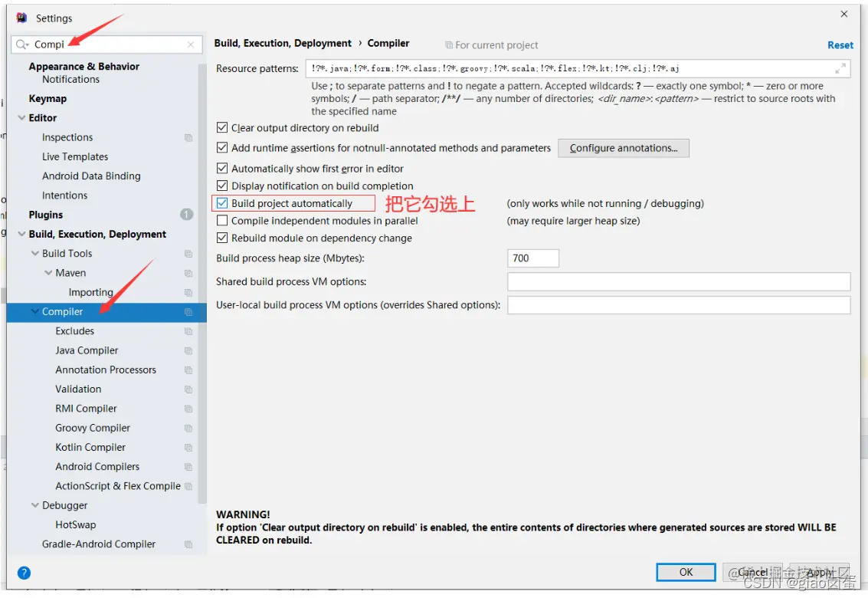Click the blue help question mark icon
The width and height of the screenshot is (868, 598).
pos(24,573)
